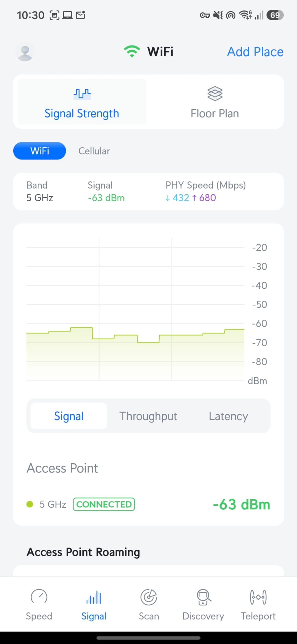
Task: Open the Speed gauge icon
Action: 39,597
